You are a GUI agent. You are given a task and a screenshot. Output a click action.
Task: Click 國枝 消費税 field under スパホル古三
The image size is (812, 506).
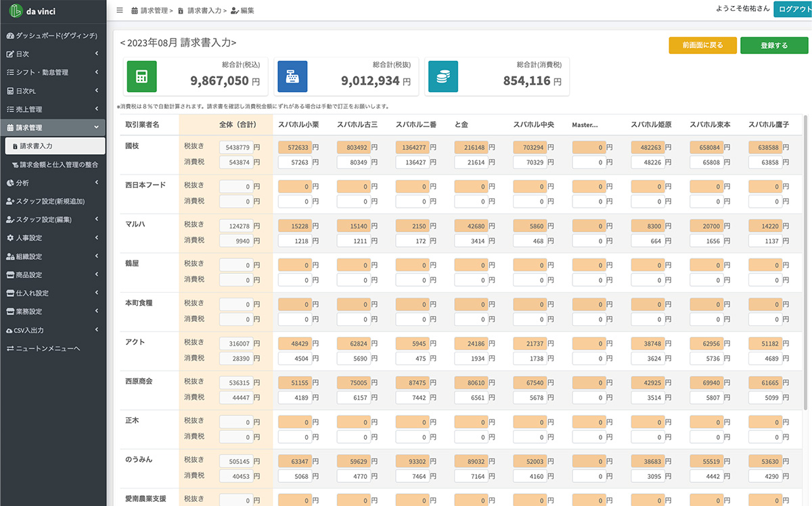(x=353, y=162)
